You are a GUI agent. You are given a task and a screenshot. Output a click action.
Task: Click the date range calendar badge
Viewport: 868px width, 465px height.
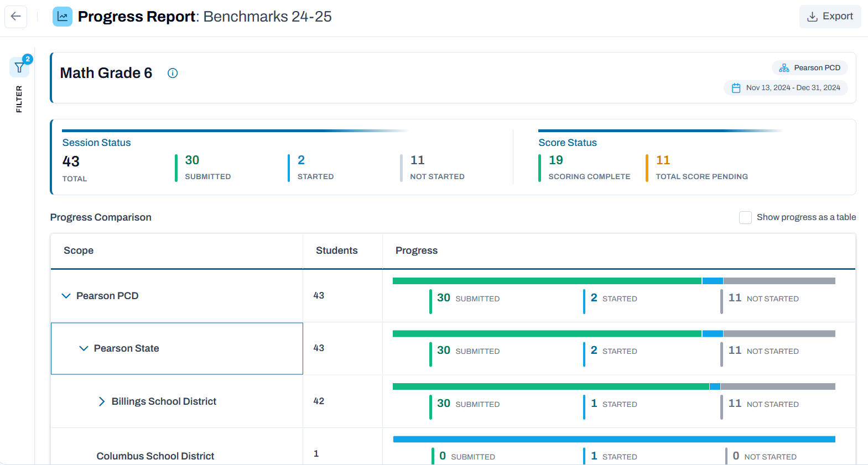(x=786, y=88)
